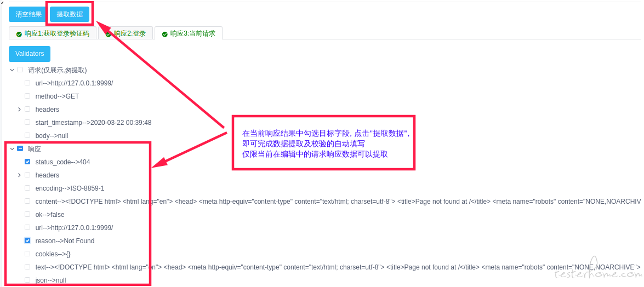
Task: Click the 清空结果 button
Action: click(29, 14)
